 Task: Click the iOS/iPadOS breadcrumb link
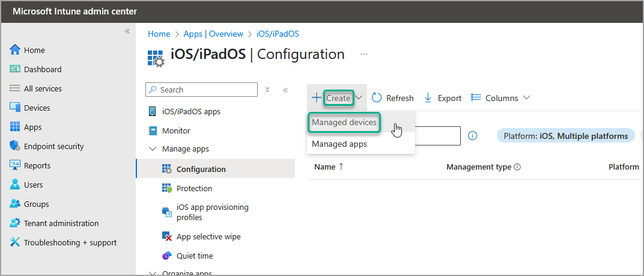click(x=278, y=34)
